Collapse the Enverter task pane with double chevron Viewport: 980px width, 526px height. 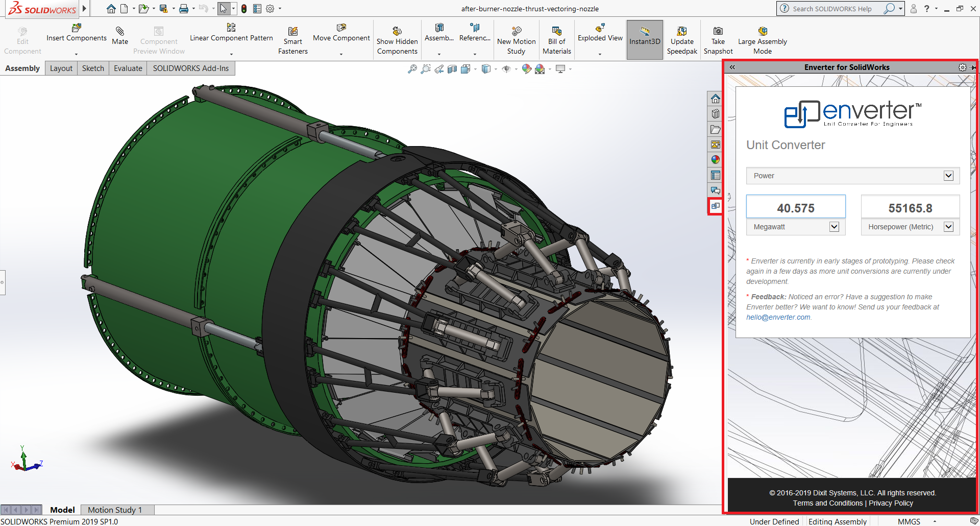click(732, 67)
